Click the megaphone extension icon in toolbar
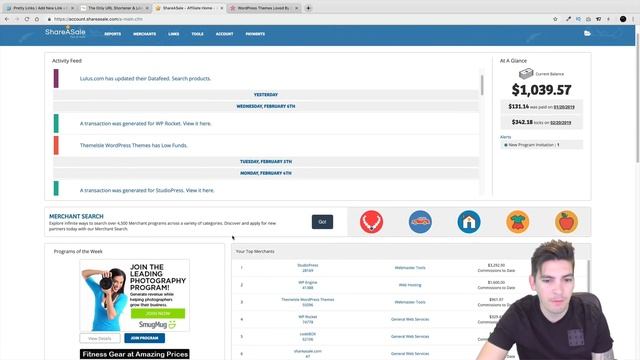This screenshot has width=640, height=360. tap(598, 19)
